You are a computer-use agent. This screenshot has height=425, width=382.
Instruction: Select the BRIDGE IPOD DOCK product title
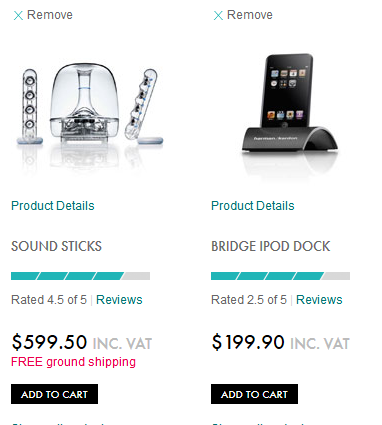pos(271,246)
